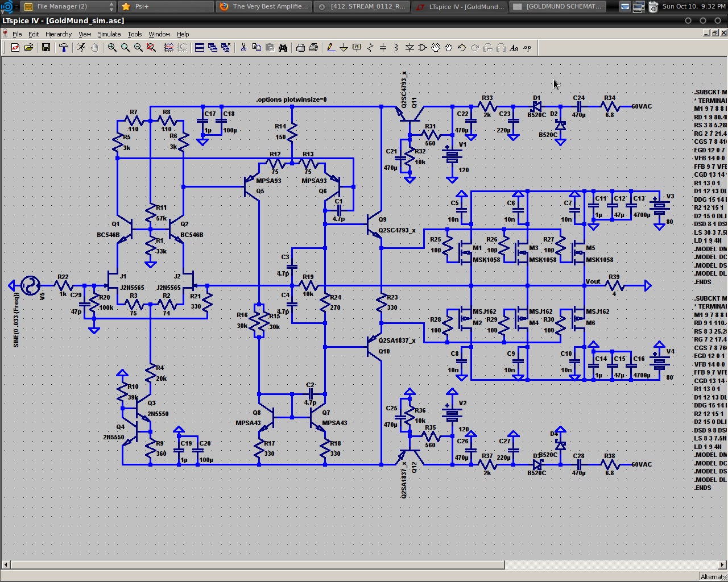Open the Help menu
This screenshot has width=728, height=582.
pyautogui.click(x=183, y=34)
